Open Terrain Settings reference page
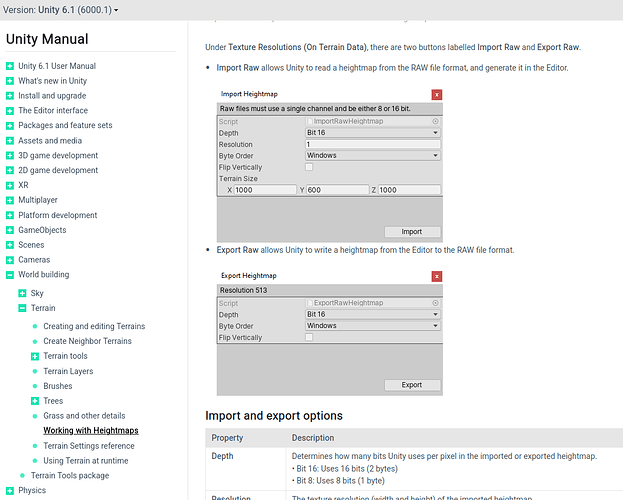623x500 pixels. tap(89, 446)
